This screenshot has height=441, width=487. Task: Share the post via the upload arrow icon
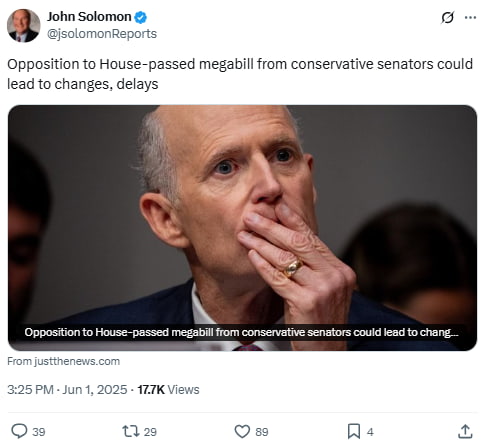pyautogui.click(x=465, y=431)
